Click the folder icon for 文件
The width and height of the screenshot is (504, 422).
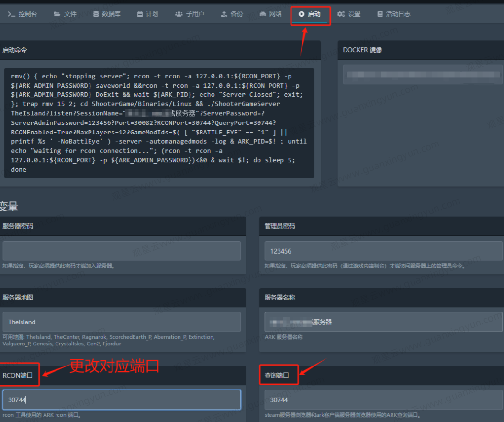coord(57,14)
